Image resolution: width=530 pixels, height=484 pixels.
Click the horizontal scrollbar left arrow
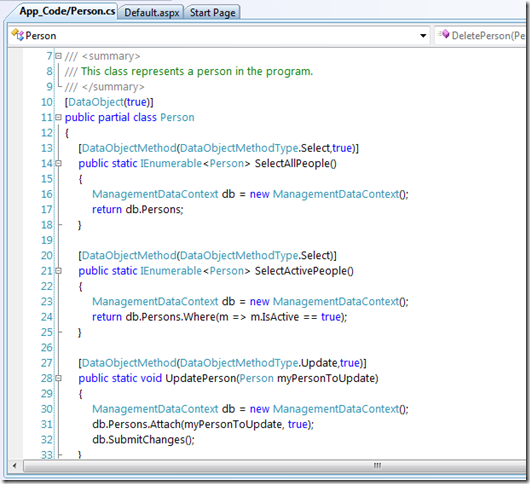click(15, 466)
